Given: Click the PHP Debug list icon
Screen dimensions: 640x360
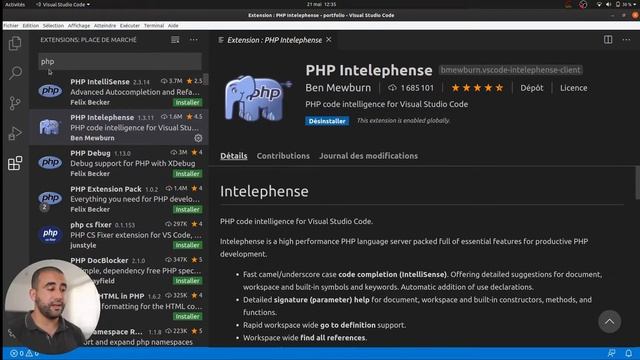Looking at the screenshot, I should click(50, 162).
